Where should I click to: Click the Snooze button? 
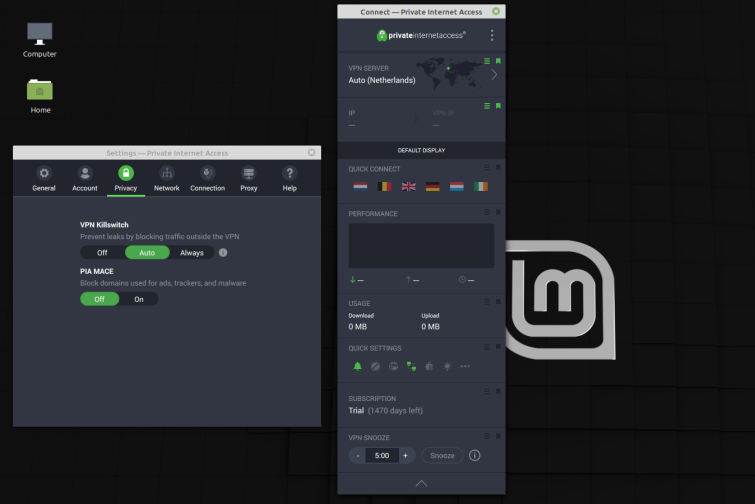coord(442,455)
